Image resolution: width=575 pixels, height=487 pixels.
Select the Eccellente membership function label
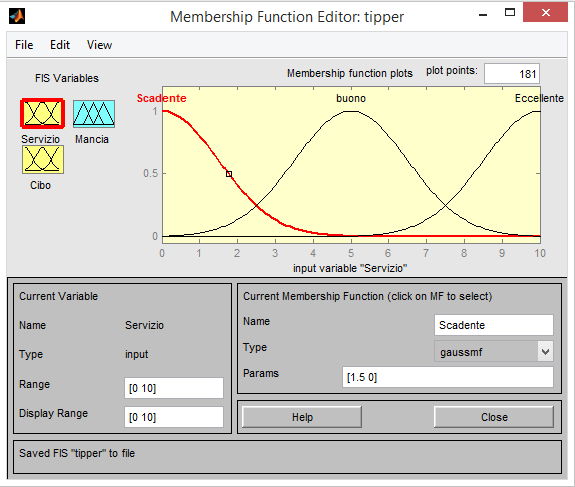(539, 98)
